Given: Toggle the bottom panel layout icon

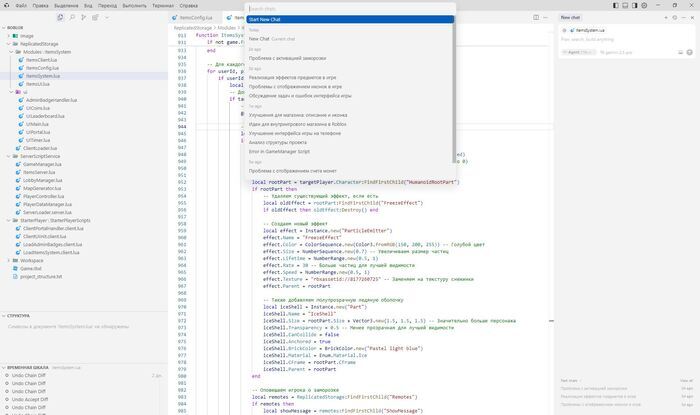Looking at the screenshot, I should click(x=625, y=5).
